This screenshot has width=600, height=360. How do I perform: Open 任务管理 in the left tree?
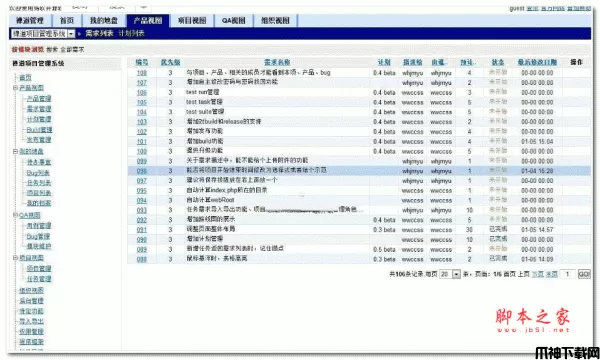click(x=39, y=279)
